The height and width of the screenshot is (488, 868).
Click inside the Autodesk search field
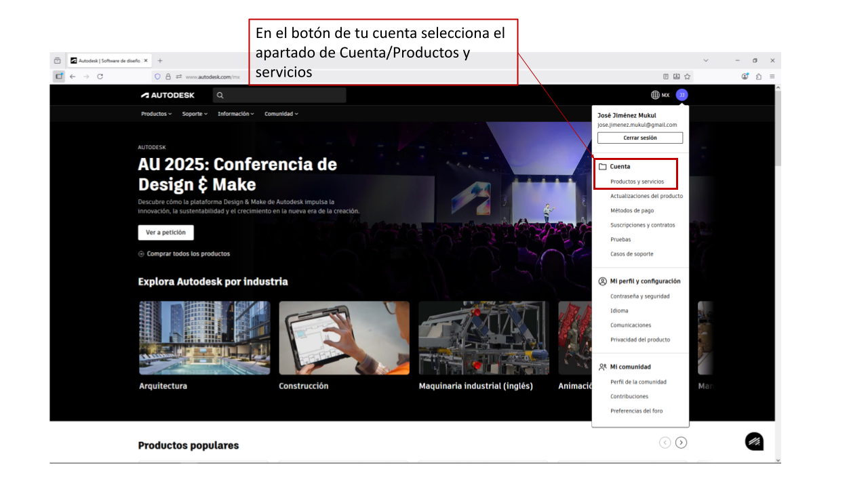279,95
